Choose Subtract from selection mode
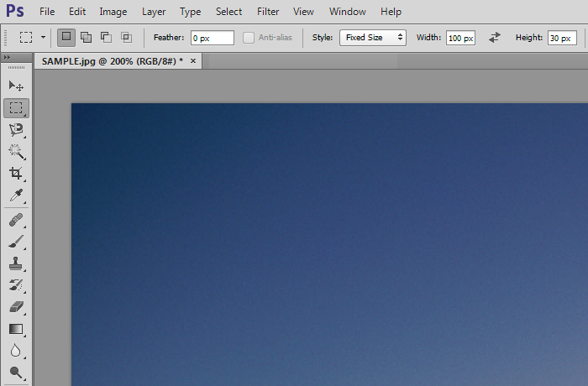The height and width of the screenshot is (386, 588). coord(106,38)
